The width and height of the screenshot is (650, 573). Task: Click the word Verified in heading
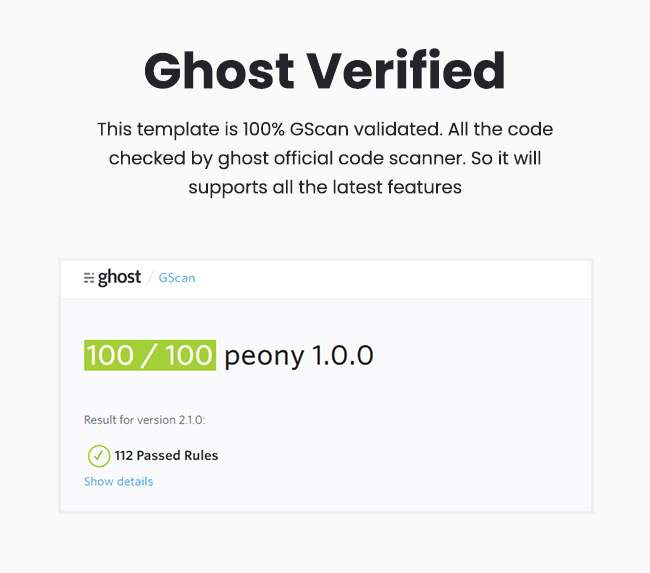pyautogui.click(x=407, y=70)
